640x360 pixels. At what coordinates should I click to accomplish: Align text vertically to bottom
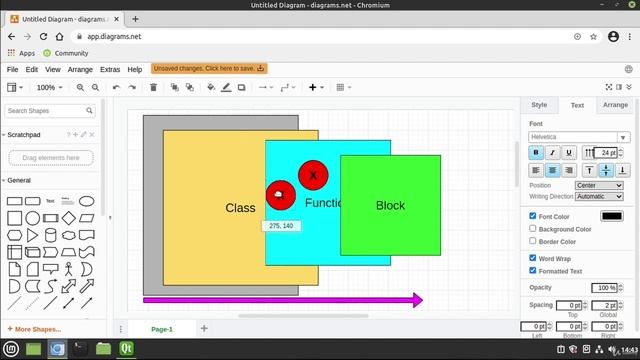[622, 170]
